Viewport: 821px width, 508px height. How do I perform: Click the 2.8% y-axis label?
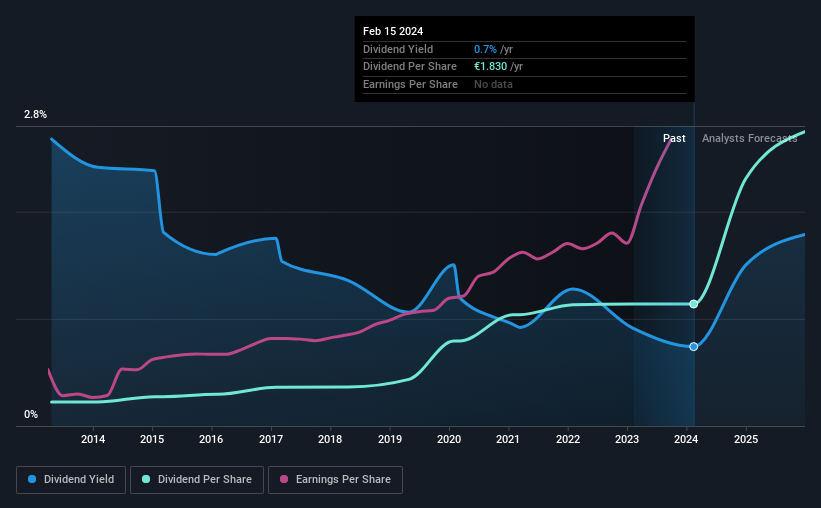point(35,114)
